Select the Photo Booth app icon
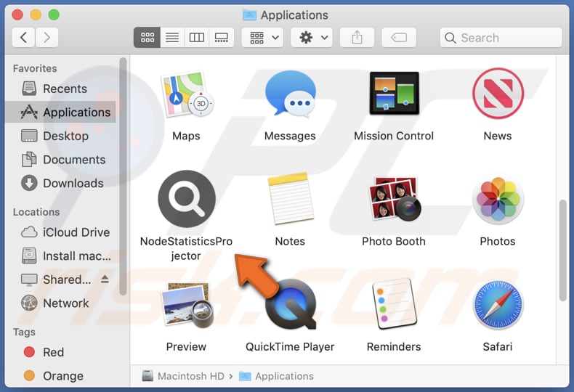The height and width of the screenshot is (392, 574). pos(395,199)
